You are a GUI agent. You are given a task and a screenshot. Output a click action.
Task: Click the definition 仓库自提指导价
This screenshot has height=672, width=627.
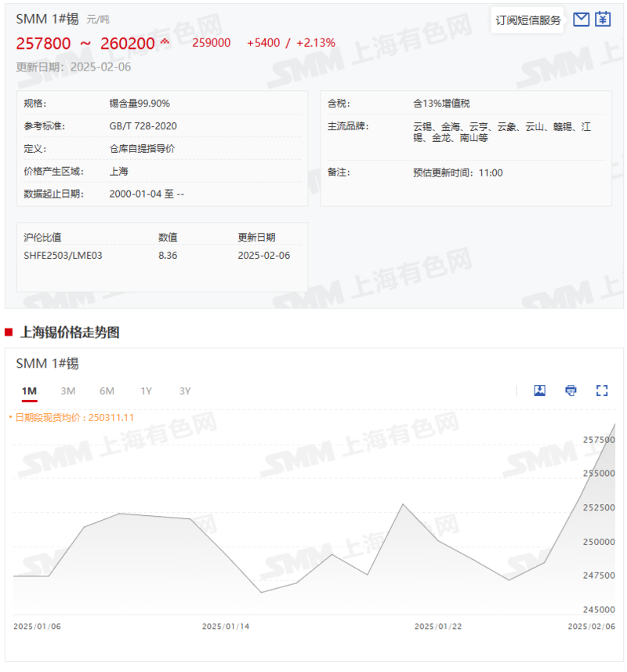pyautogui.click(x=142, y=149)
